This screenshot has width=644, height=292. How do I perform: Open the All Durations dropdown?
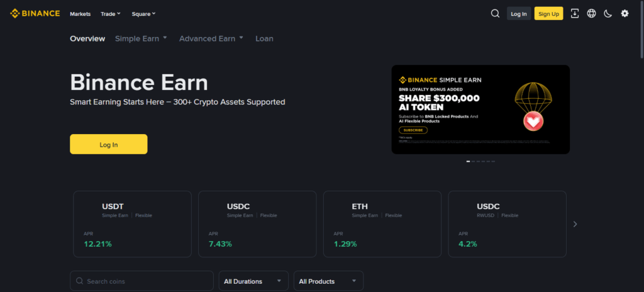[253, 281]
